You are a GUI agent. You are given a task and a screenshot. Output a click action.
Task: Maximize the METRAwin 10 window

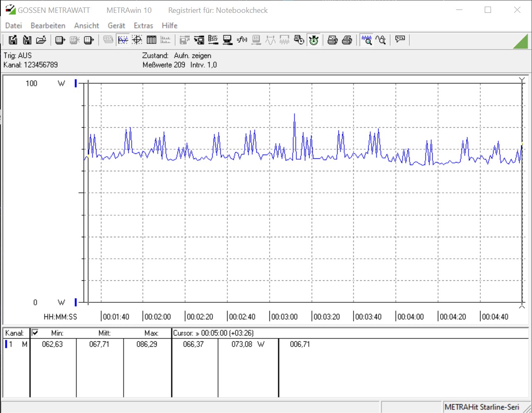pos(488,10)
